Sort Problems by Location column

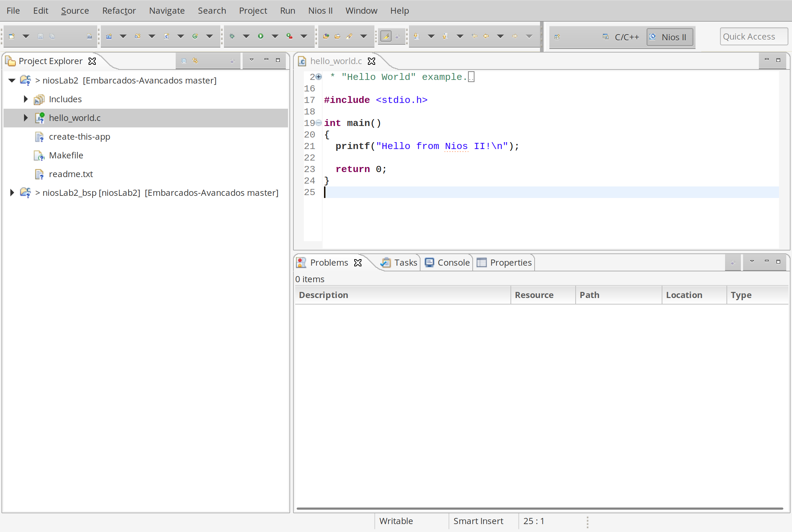click(694, 295)
